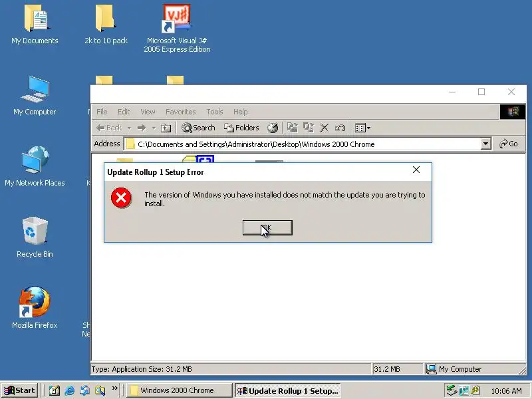Click the My Computer zone in status bar
Screen dimensions: 532x399
pyautogui.click(x=475, y=369)
